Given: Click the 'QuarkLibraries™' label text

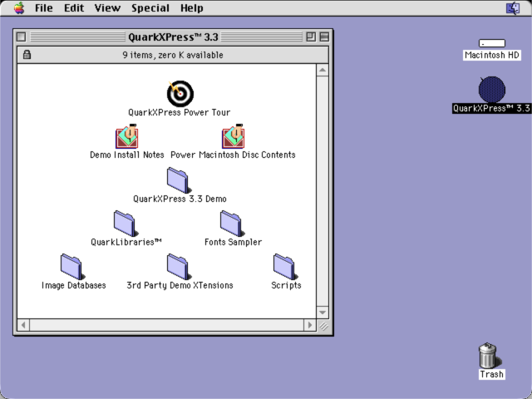Looking at the screenshot, I should (126, 242).
